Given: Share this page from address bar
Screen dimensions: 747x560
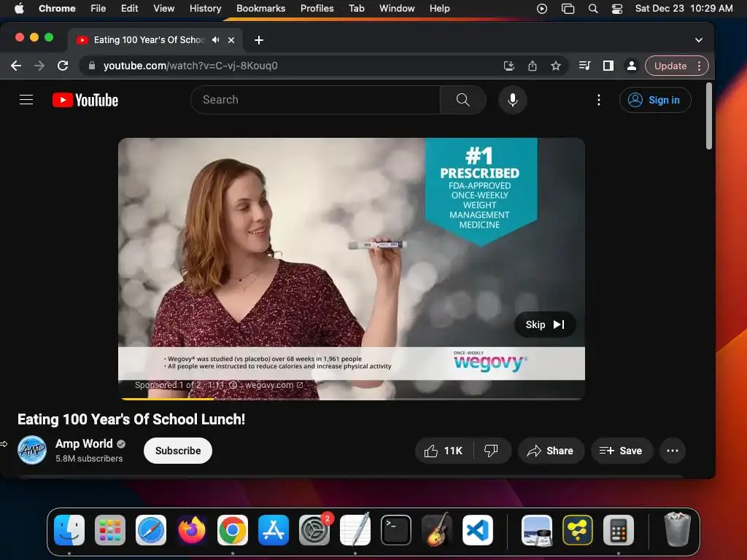Looking at the screenshot, I should pyautogui.click(x=532, y=66).
